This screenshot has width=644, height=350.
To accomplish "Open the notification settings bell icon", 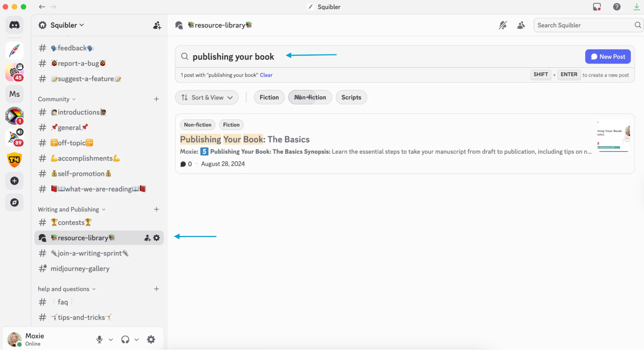I will (503, 25).
